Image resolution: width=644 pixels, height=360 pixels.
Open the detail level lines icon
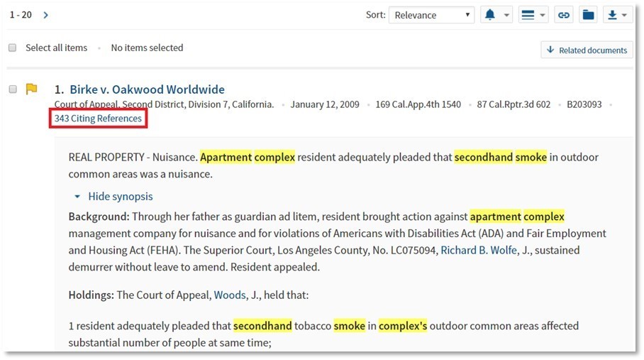(x=528, y=15)
